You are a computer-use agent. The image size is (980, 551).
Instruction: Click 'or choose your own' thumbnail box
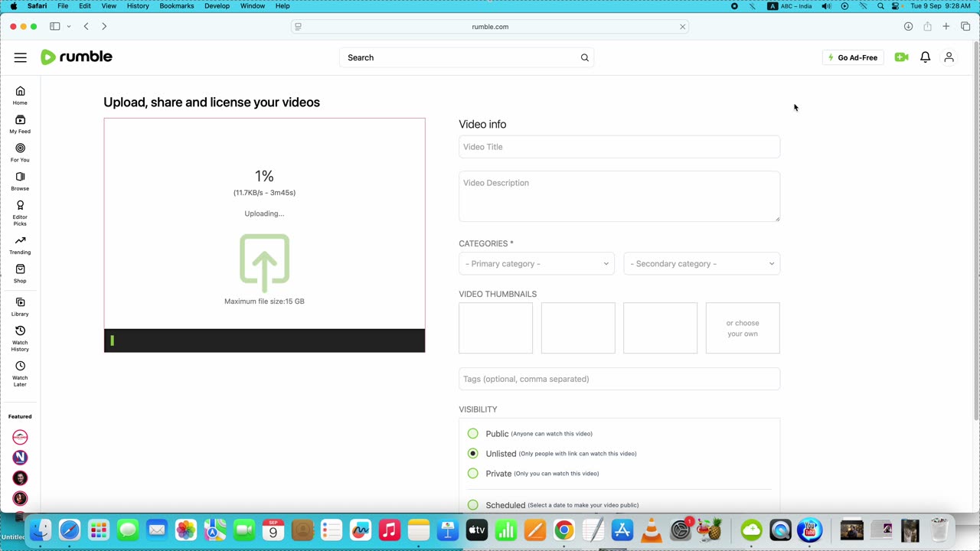click(742, 328)
